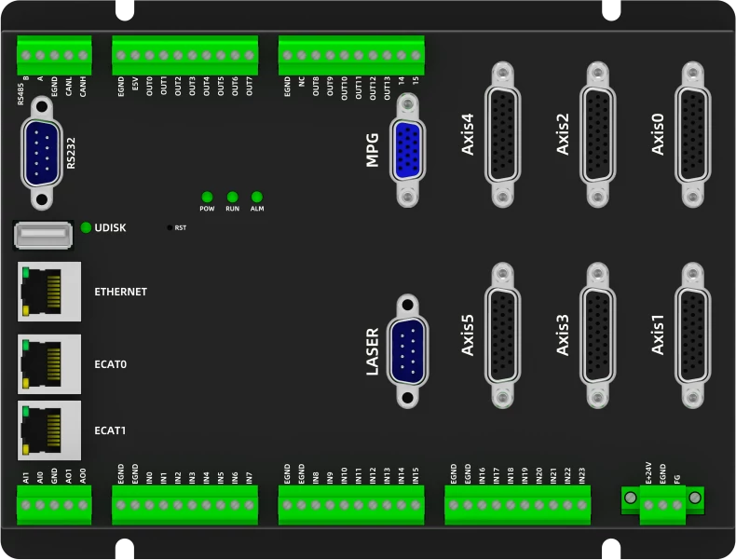Viewport: 736px width, 560px height.
Task: Click the "ALM" label text
Action: tap(257, 209)
